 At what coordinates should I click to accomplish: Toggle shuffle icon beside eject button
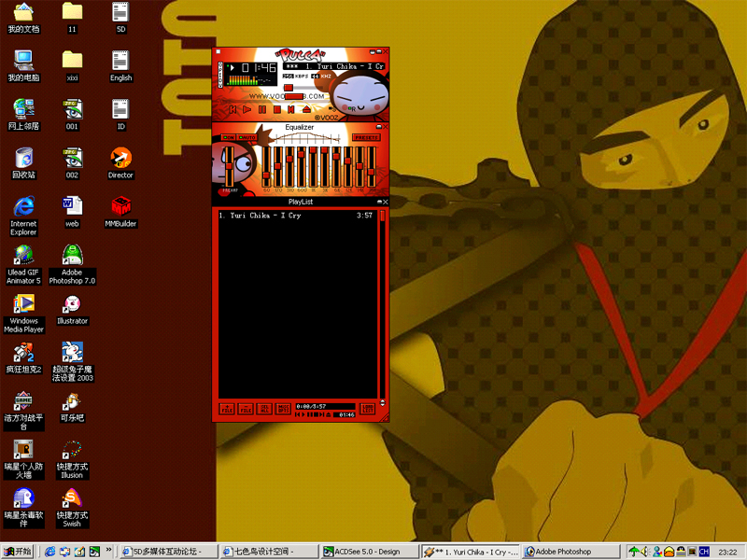coord(331,109)
